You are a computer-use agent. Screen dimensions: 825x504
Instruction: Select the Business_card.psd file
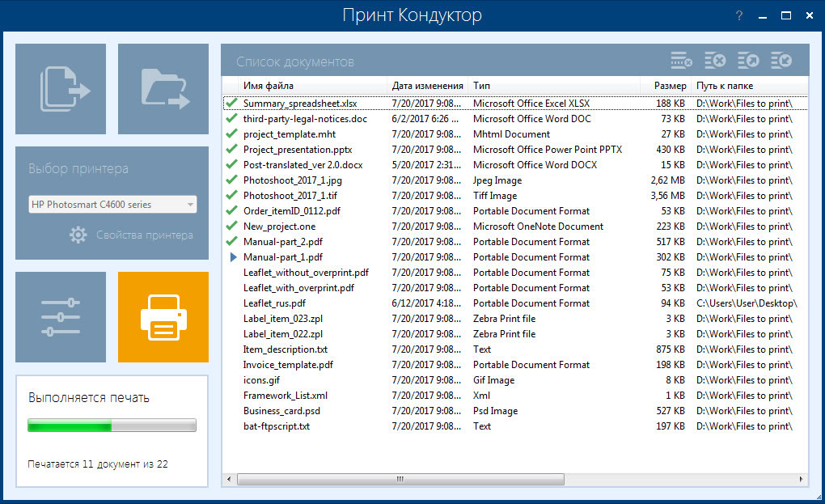click(x=281, y=411)
